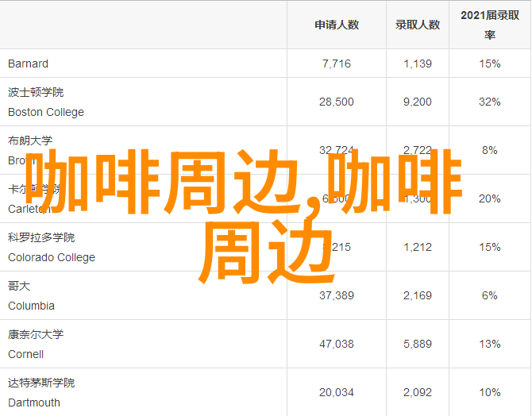This screenshot has height=416, width=532.
Task: Click Cornell's 47,038 applicants value
Action: point(337,344)
